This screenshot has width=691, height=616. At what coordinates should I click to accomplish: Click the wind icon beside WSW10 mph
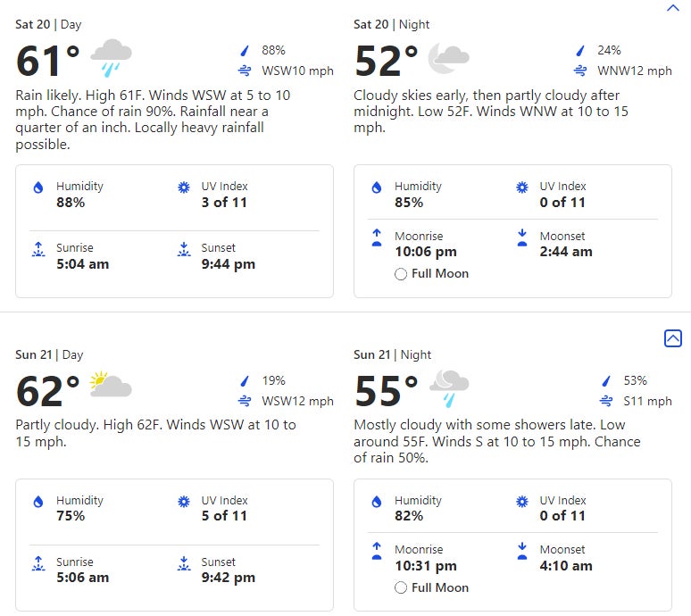point(244,71)
